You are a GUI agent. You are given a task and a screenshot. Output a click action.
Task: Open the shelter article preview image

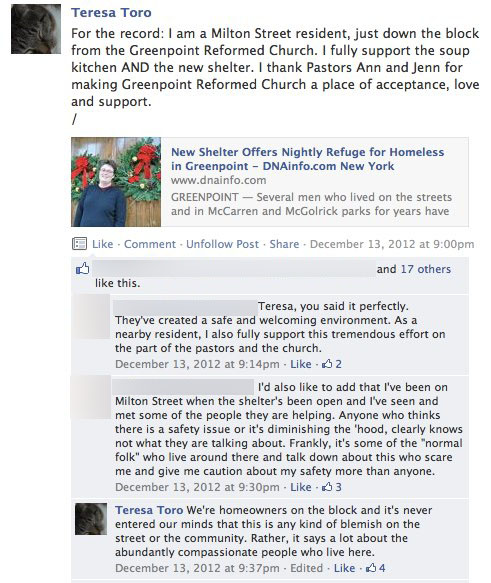pyautogui.click(x=116, y=182)
